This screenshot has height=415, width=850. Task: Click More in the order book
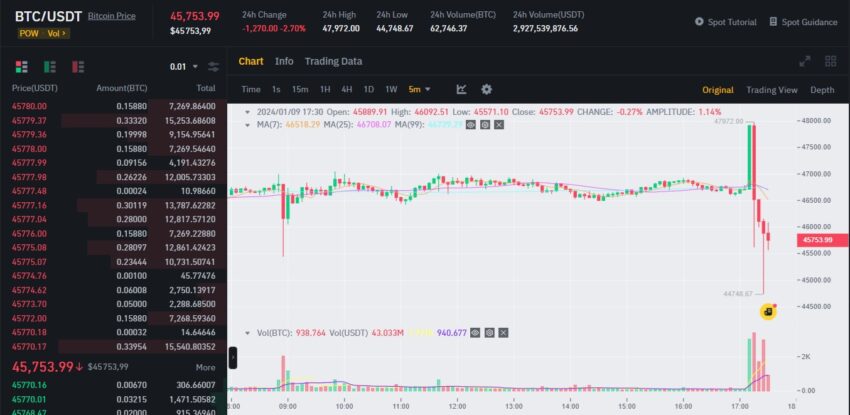pyautogui.click(x=205, y=367)
